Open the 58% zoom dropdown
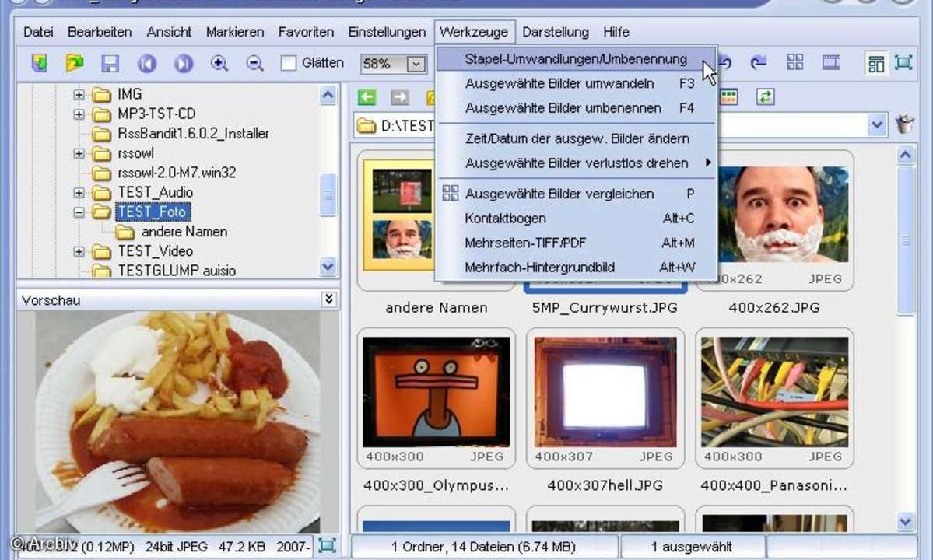The height and width of the screenshot is (560, 933). tap(416, 64)
